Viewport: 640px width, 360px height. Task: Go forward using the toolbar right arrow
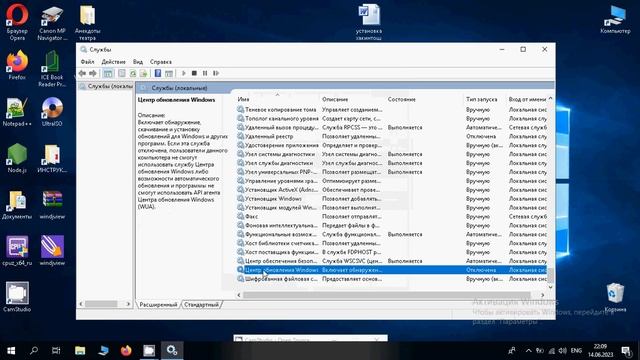pos(93,73)
